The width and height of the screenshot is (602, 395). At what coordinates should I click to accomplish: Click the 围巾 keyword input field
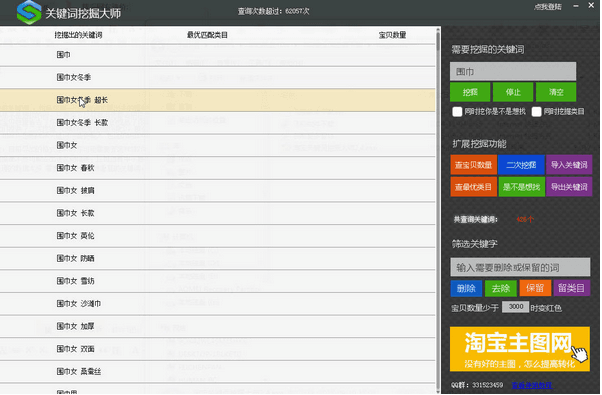(x=513, y=71)
